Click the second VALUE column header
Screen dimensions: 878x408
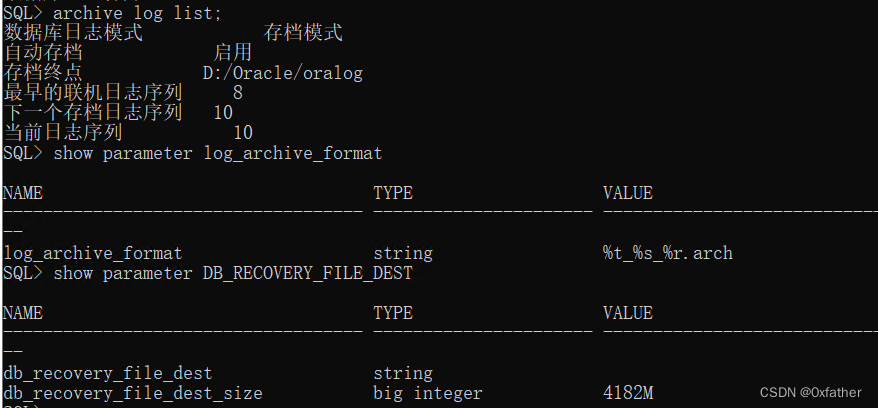tap(628, 313)
